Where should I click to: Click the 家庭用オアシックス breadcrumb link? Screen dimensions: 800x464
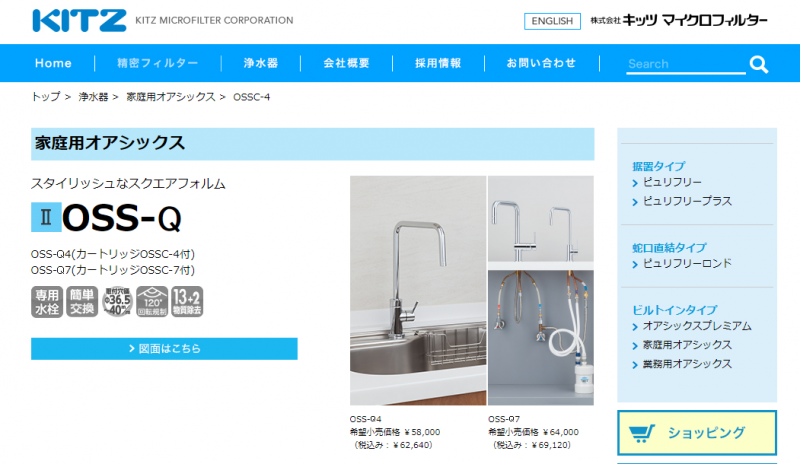(171, 97)
